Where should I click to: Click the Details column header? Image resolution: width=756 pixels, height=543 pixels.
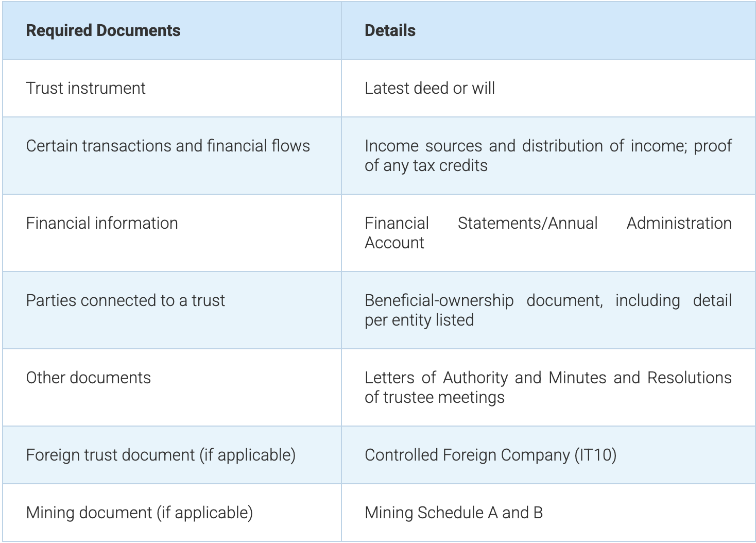390,31
